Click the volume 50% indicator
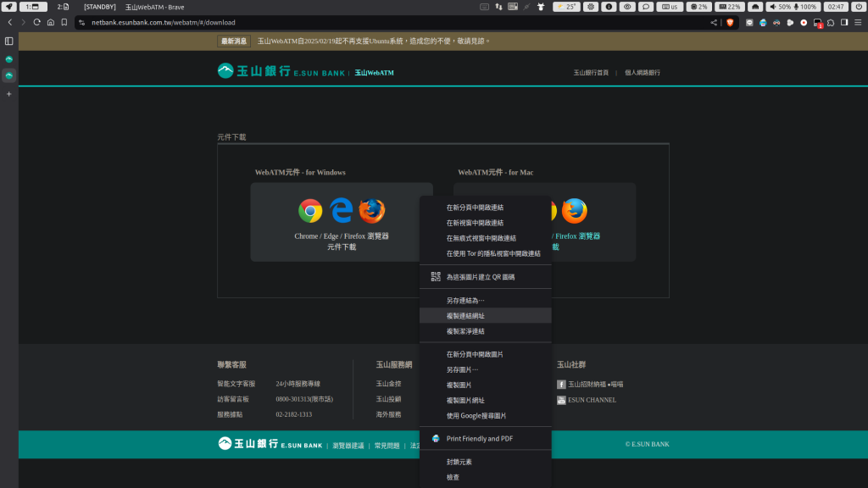 coord(780,7)
